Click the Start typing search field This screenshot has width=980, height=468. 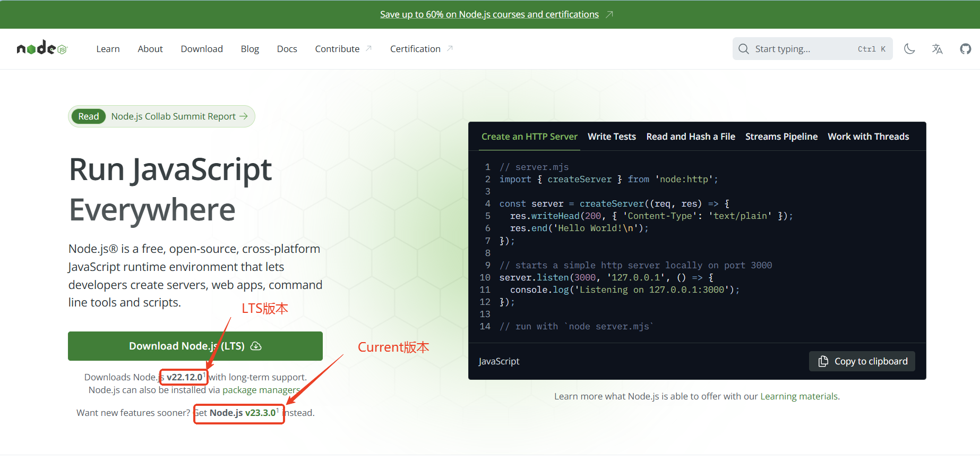point(802,49)
